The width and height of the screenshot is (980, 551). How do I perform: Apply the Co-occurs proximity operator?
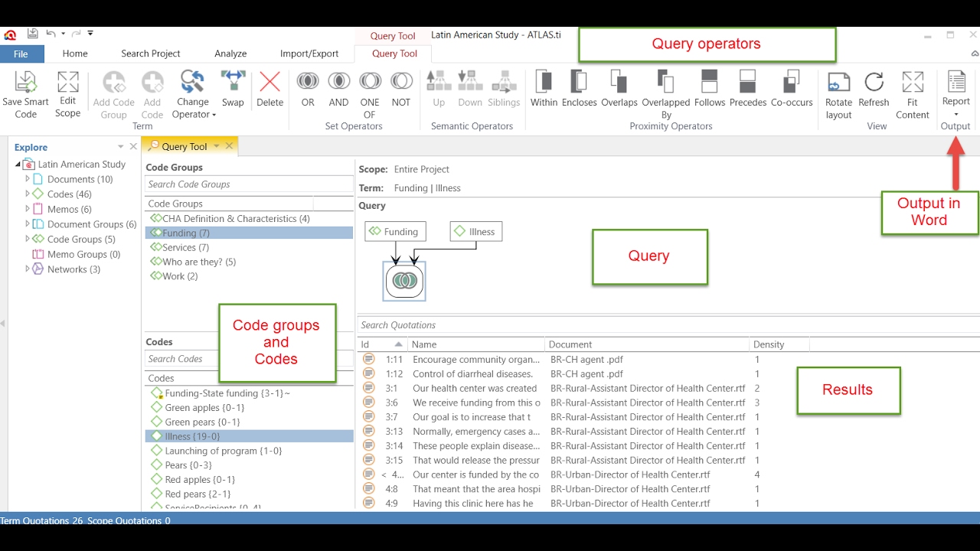pos(792,89)
